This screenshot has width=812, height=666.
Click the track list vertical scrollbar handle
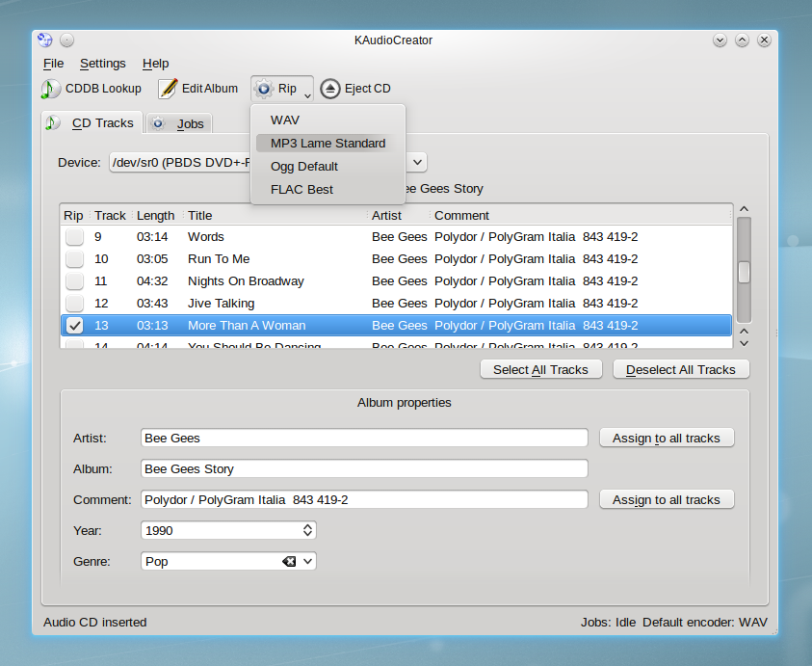744,273
